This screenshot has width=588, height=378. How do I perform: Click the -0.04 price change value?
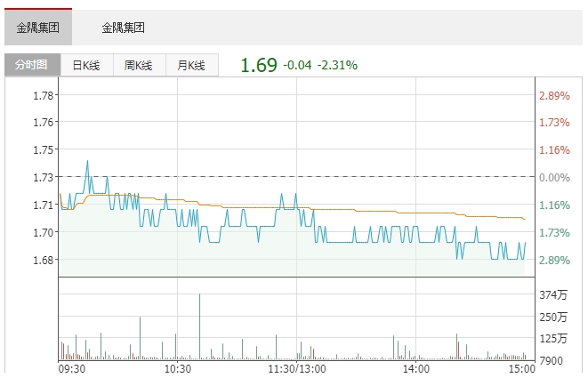(296, 65)
